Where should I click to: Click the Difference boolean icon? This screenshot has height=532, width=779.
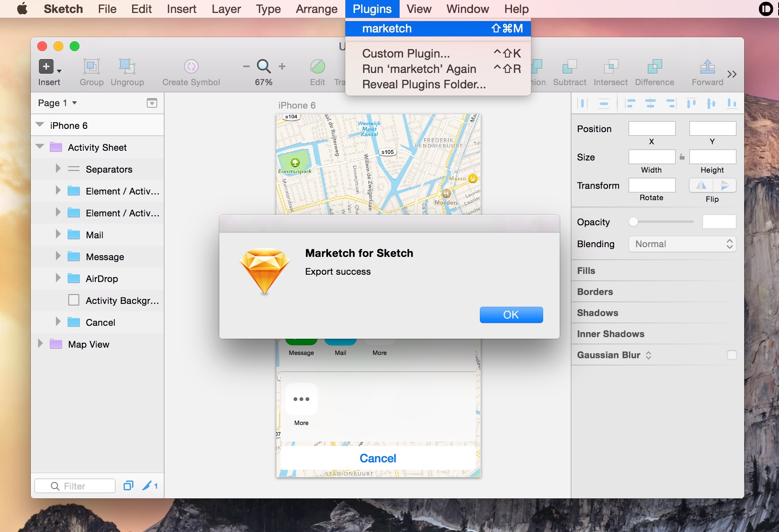click(654, 66)
